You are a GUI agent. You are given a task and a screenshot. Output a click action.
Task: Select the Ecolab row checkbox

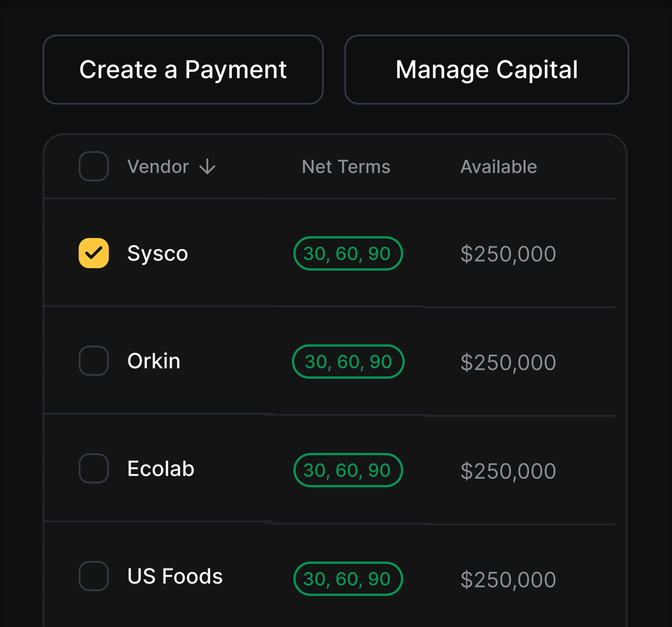(x=94, y=468)
